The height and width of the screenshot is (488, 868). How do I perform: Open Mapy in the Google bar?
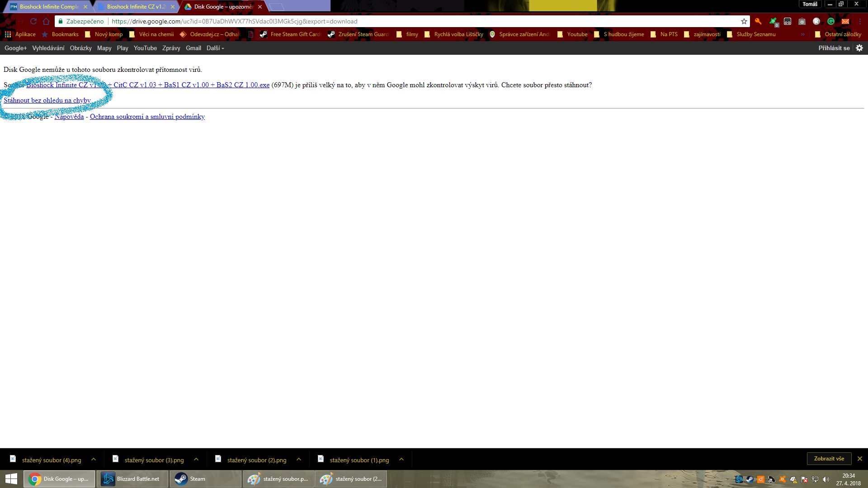[104, 48]
